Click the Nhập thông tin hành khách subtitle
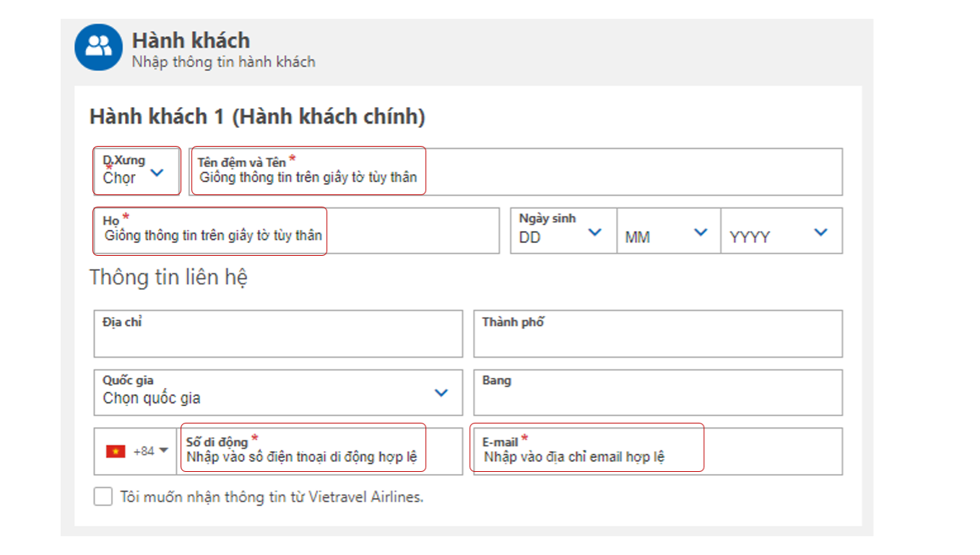Screen dimensions: 980x555 pyautogui.click(x=223, y=62)
